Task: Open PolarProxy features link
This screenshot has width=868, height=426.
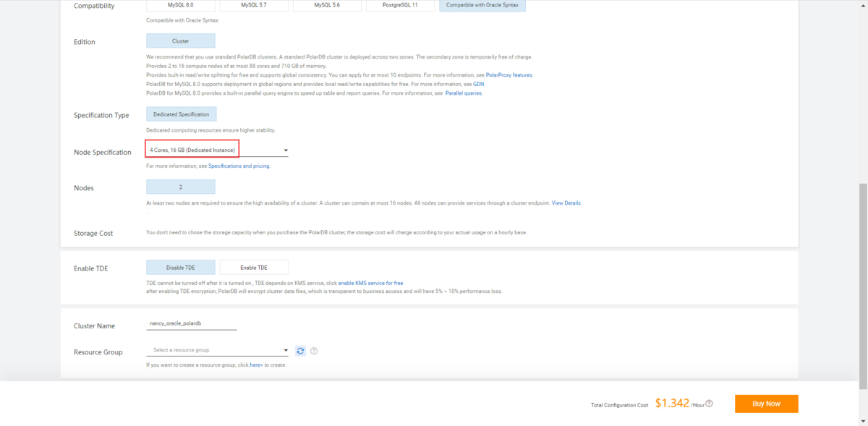Action: point(509,75)
